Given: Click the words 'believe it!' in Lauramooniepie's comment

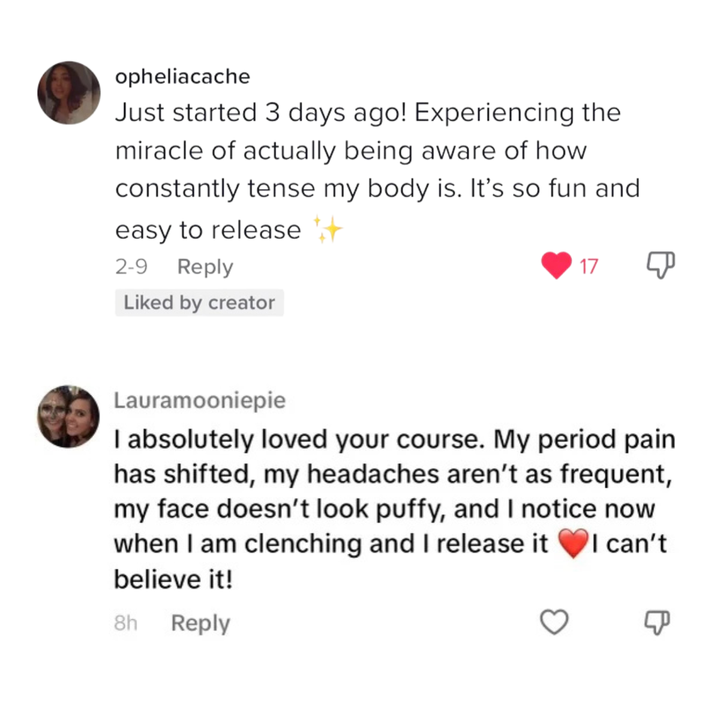Looking at the screenshot, I should 173,580.
